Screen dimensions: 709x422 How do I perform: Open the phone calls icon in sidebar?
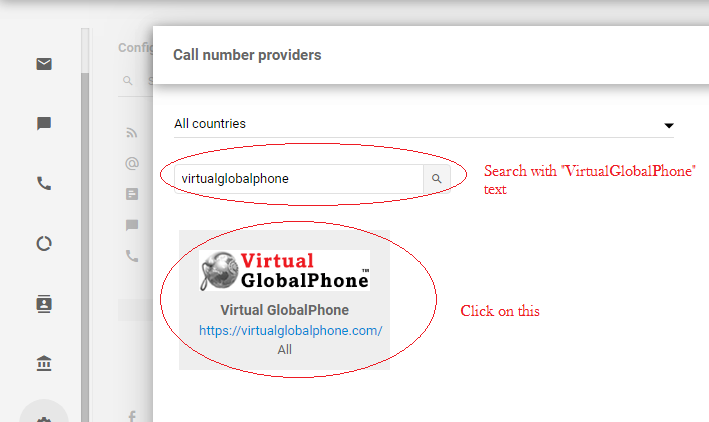tap(44, 183)
